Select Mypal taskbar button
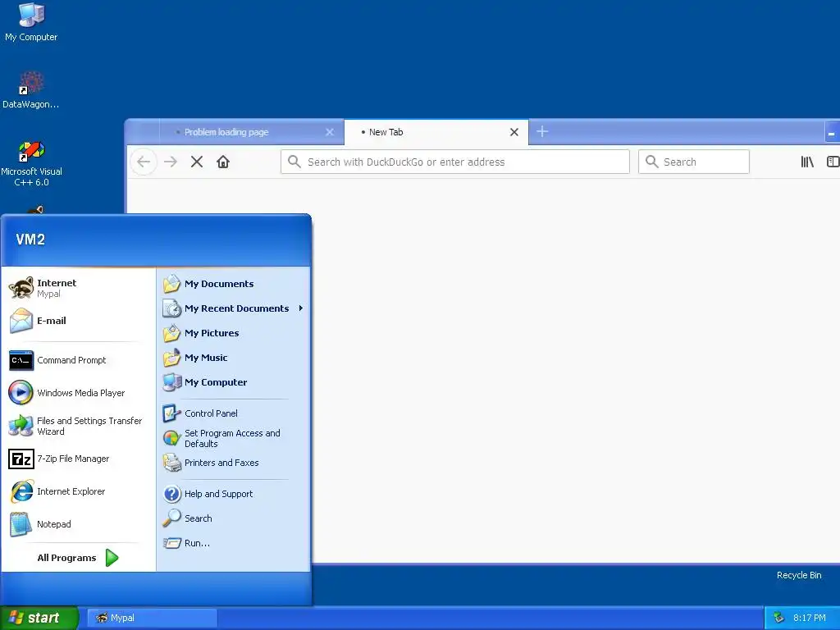840x630 pixels. pyautogui.click(x=152, y=618)
